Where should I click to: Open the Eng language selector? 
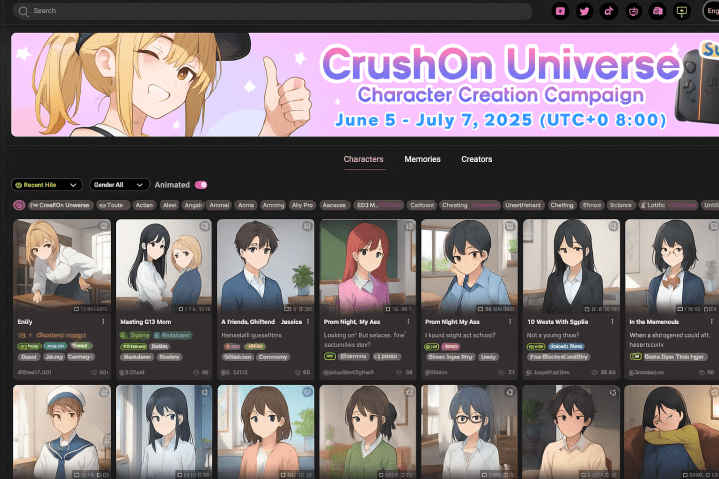(711, 11)
